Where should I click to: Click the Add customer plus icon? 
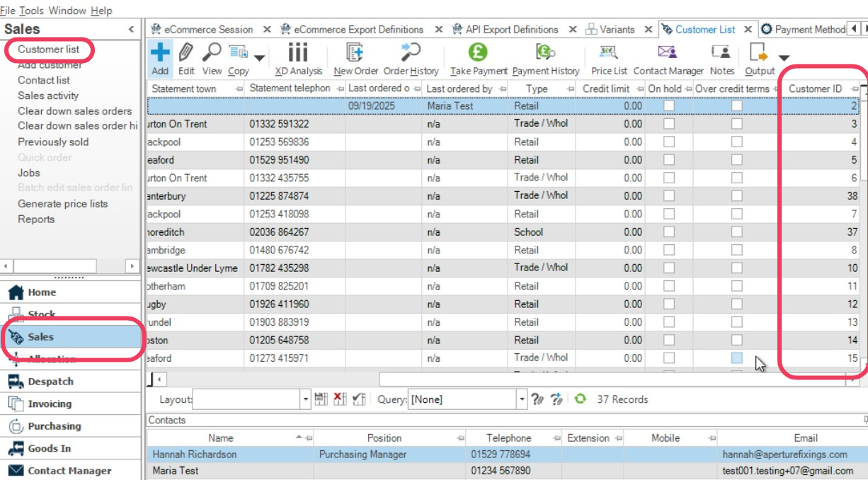pyautogui.click(x=161, y=52)
